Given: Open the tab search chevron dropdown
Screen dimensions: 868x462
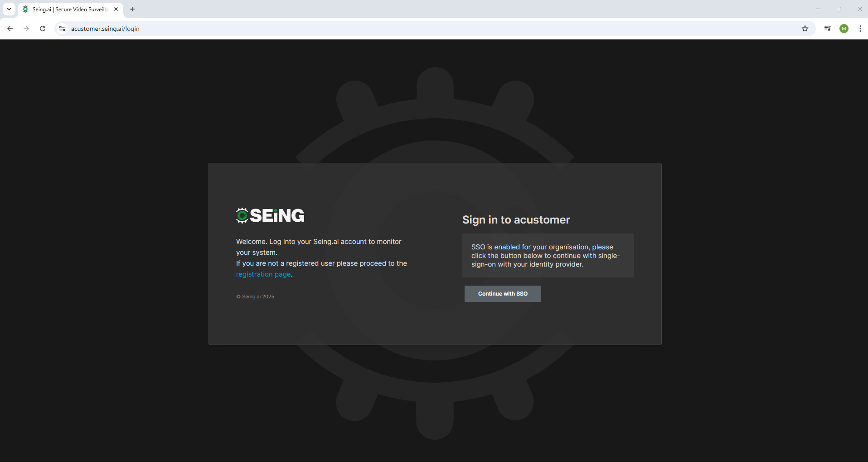Looking at the screenshot, I should tap(9, 9).
